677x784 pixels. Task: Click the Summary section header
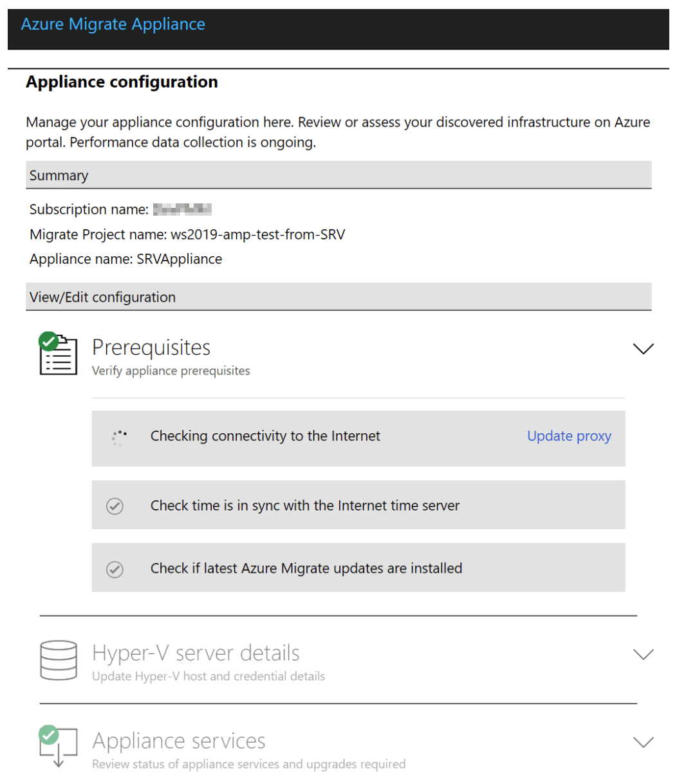point(338,176)
